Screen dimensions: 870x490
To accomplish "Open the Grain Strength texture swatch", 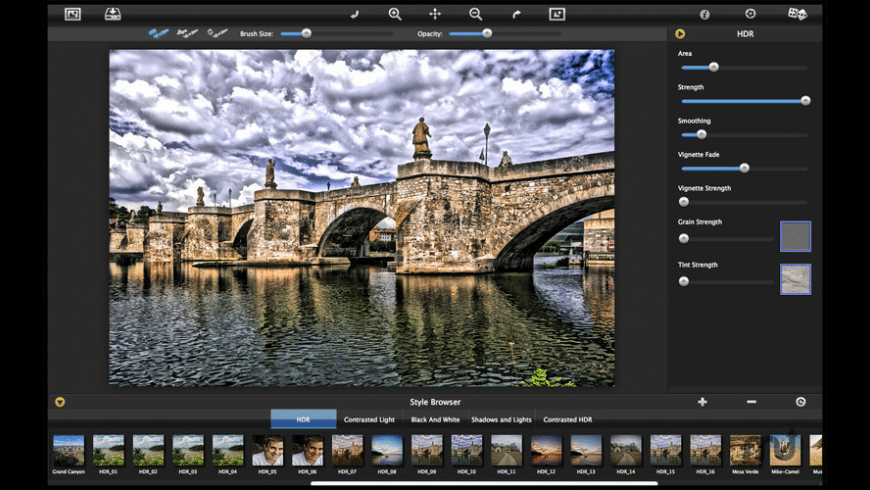I will (795, 236).
